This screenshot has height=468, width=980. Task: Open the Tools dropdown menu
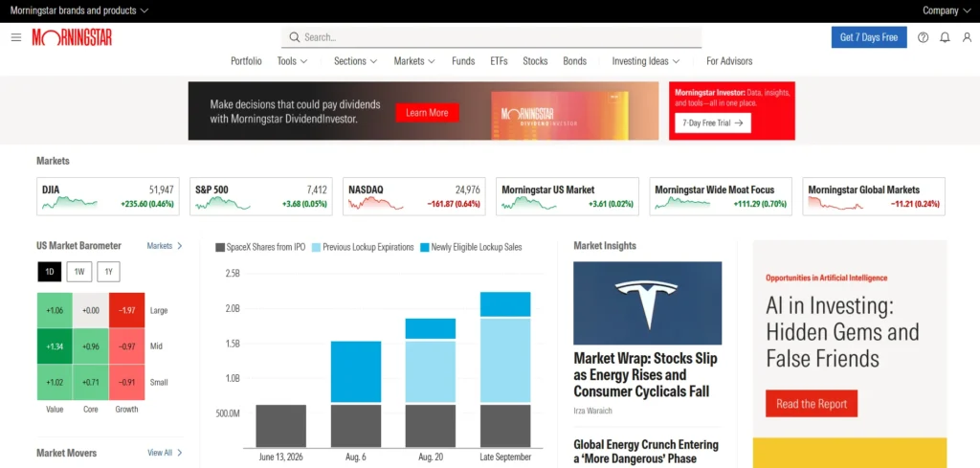pos(293,61)
